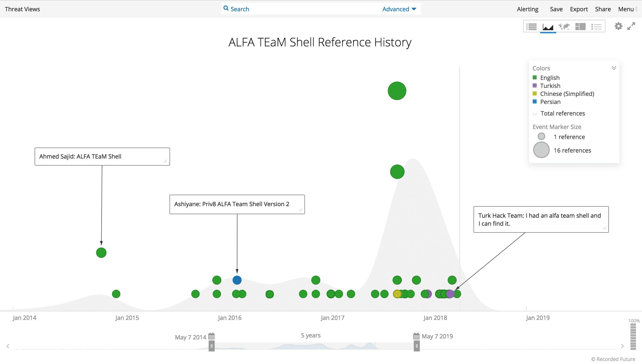Select the bulleted list view icon
The height and width of the screenshot is (364, 642).
tap(596, 27)
